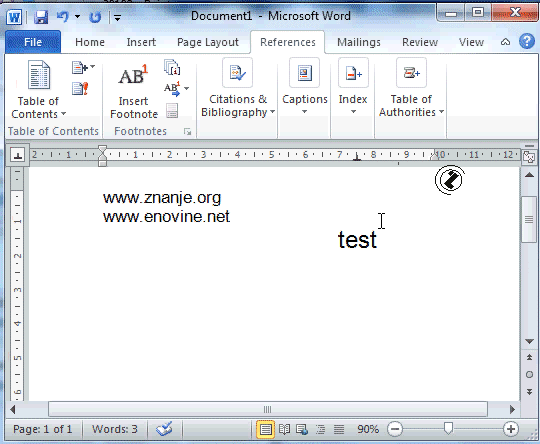Go to the next page browse button
The height and width of the screenshot is (444, 540).
529,392
